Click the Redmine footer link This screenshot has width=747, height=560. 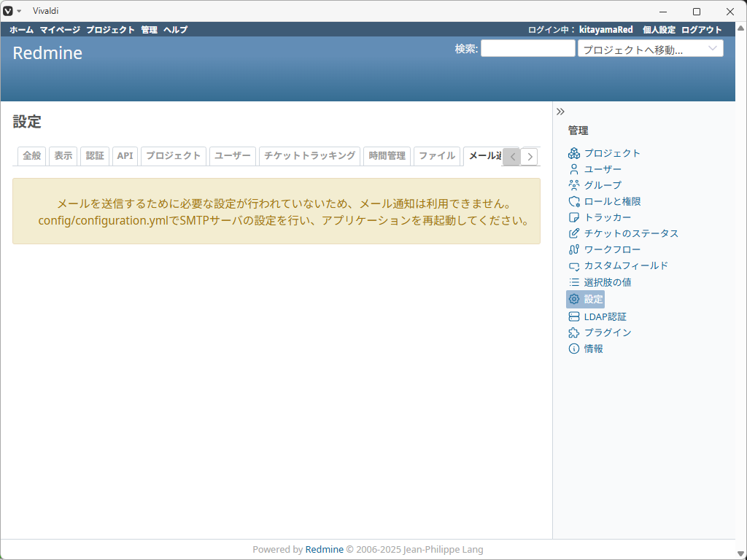(x=324, y=549)
